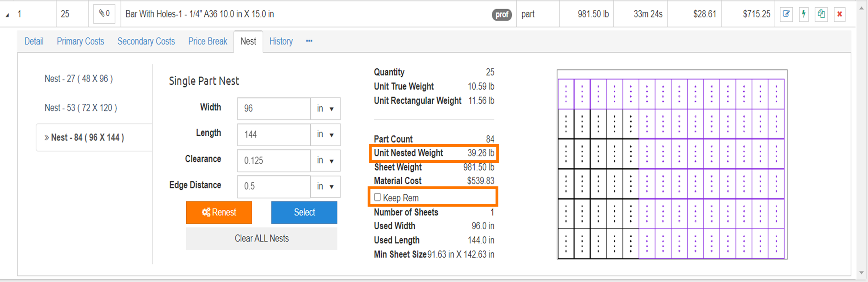This screenshot has height=282, width=868.
Task: Expand the Edge Distance unit dropdown
Action: (x=325, y=186)
